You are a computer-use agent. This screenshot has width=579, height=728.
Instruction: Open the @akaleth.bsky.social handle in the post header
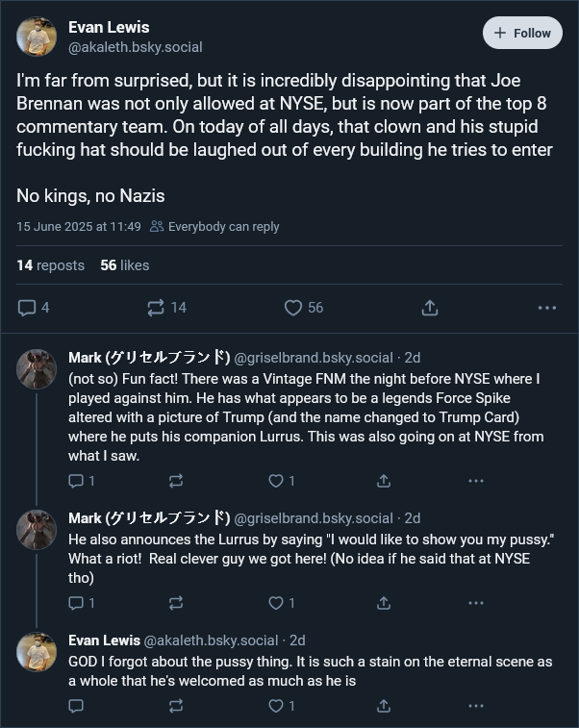(135, 47)
